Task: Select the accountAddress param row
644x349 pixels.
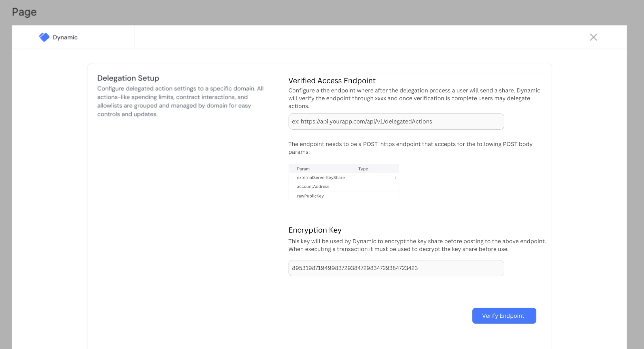Action: tap(313, 187)
